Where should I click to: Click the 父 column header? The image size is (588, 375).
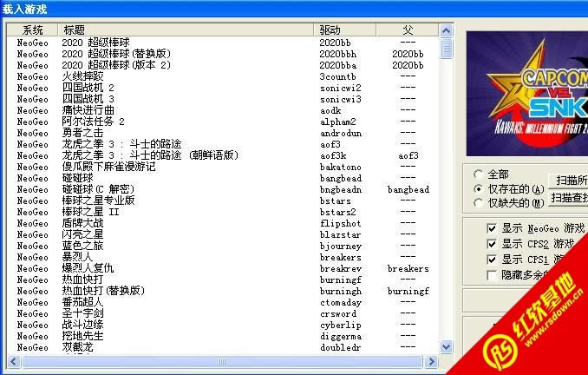pos(408,30)
